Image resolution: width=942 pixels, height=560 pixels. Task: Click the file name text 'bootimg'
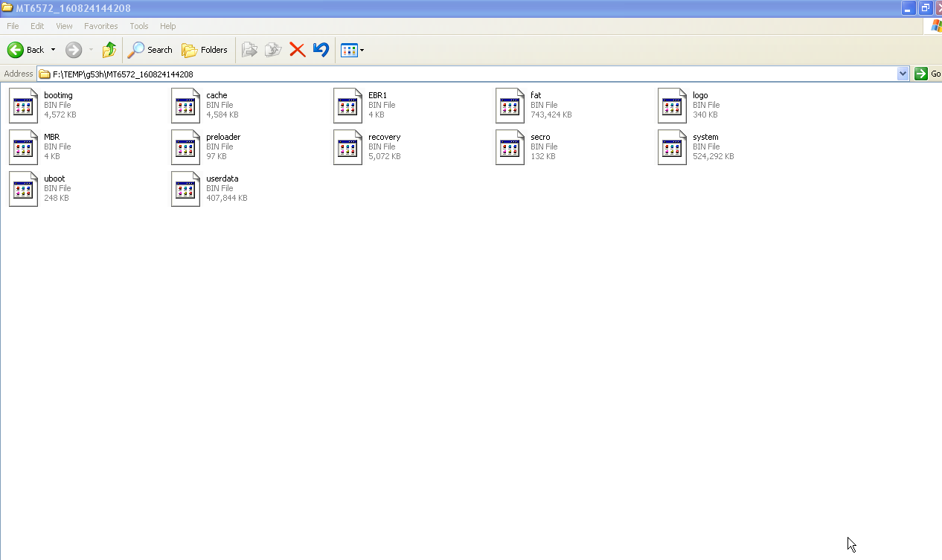58,95
